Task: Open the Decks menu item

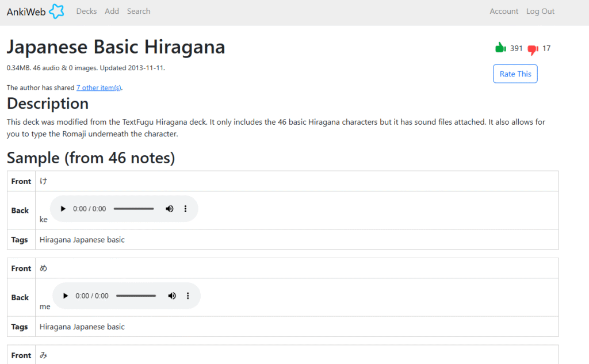Action: [x=86, y=12]
